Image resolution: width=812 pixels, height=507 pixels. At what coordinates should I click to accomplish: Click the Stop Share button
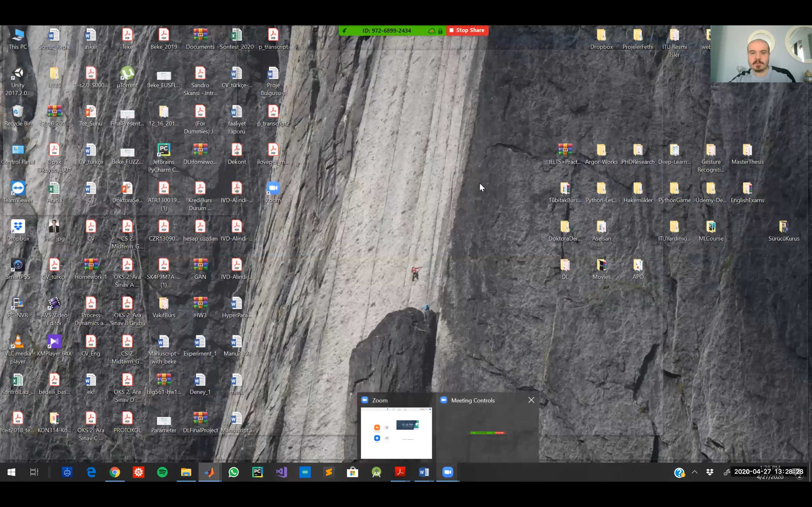(467, 30)
